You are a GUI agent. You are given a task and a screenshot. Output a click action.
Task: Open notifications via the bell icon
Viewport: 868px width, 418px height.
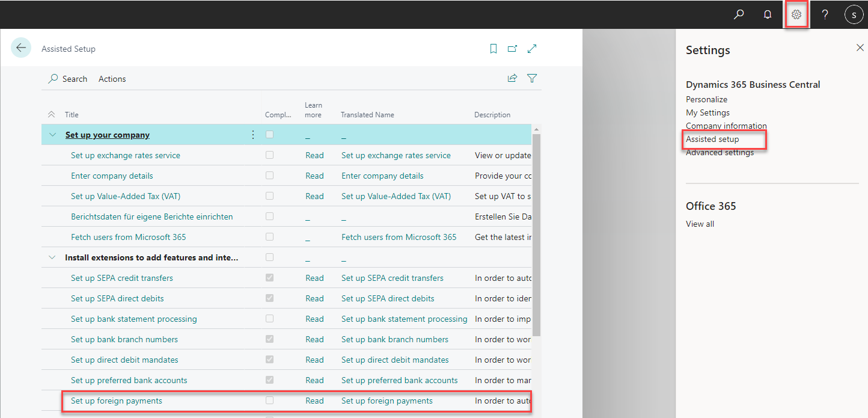767,14
